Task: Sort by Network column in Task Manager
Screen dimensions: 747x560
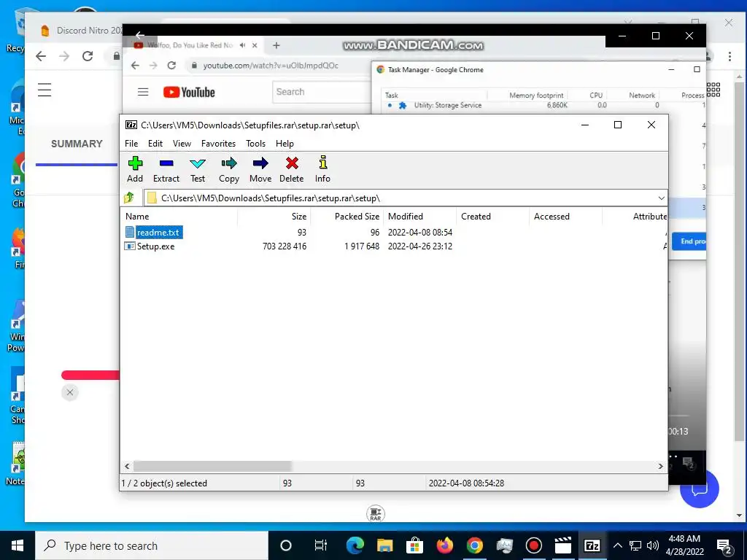Action: (x=642, y=96)
